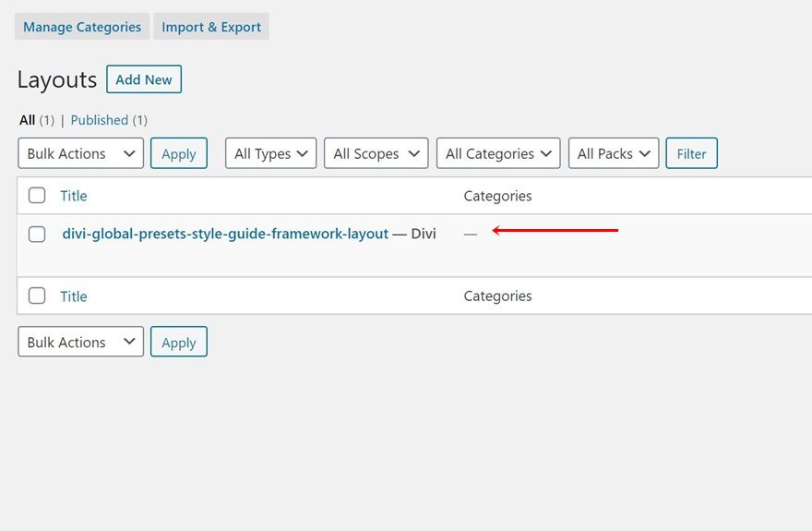Open the Manage Categories tab
The width and height of the screenshot is (812, 531).
point(82,27)
